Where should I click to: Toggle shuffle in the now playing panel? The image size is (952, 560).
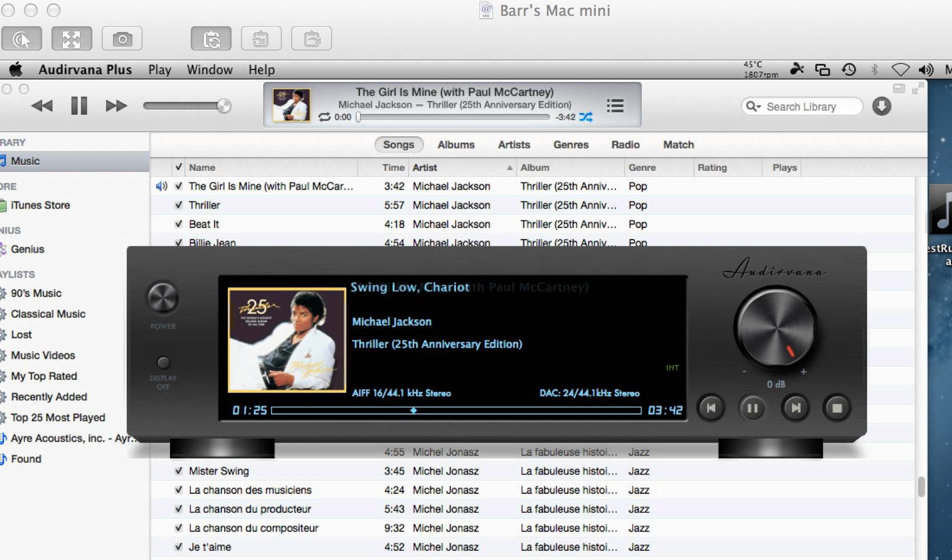coord(586,117)
